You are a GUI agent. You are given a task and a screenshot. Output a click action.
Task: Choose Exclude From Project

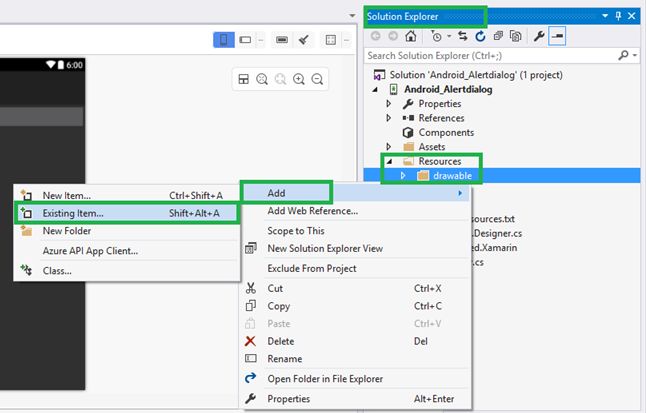[x=356, y=268]
